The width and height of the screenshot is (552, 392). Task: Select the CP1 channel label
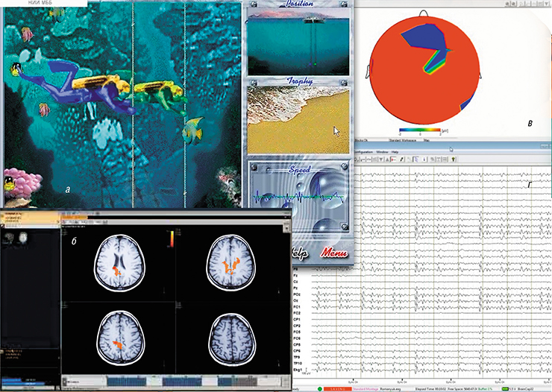coord(297,320)
